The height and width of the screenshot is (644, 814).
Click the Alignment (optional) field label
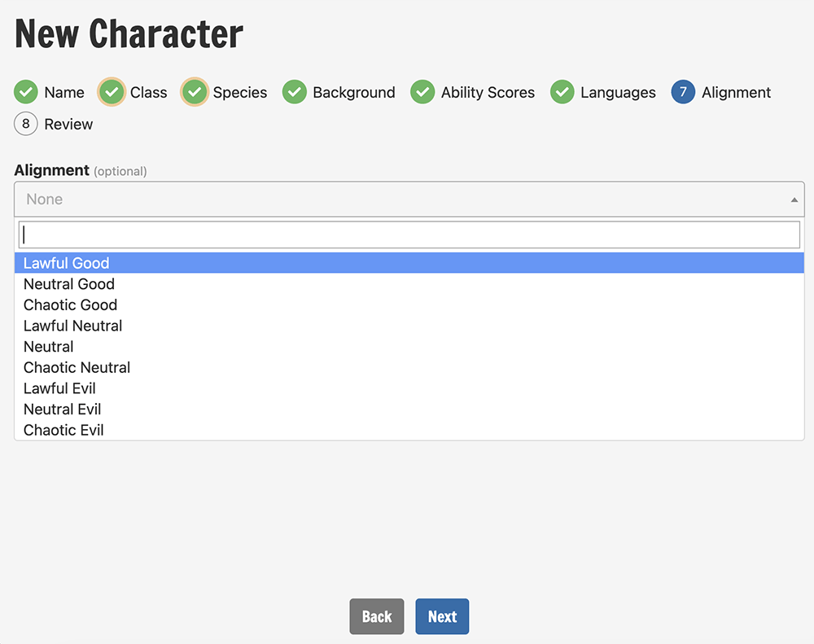[81, 170]
